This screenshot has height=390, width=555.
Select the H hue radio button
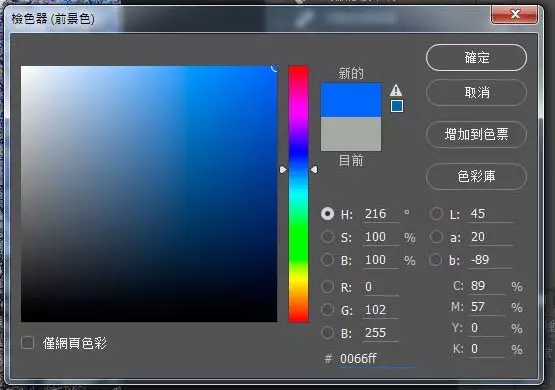coord(327,214)
